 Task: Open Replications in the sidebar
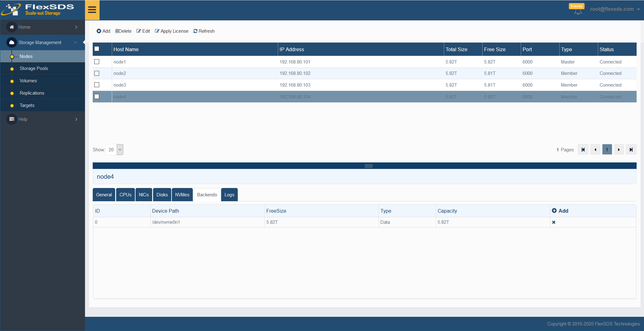43,93
